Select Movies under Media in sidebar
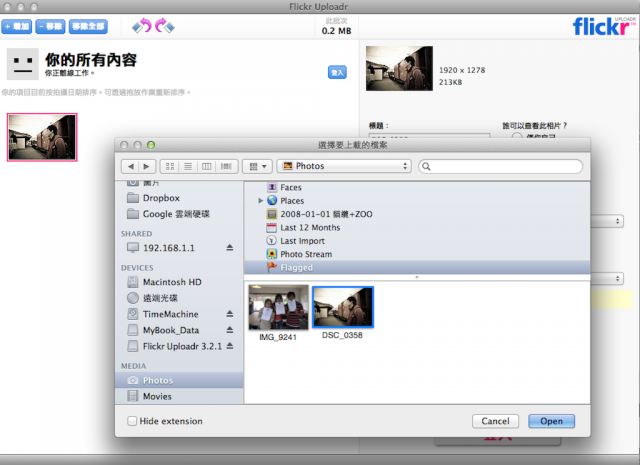The width and height of the screenshot is (640, 465). 180,396
